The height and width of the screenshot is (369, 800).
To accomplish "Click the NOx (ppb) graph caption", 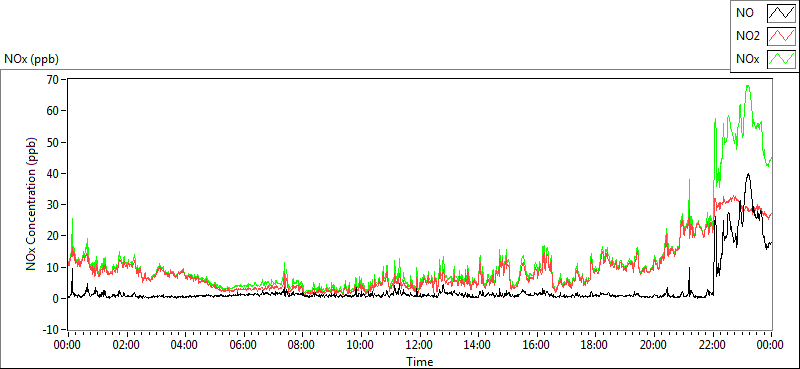I will pyautogui.click(x=31, y=59).
